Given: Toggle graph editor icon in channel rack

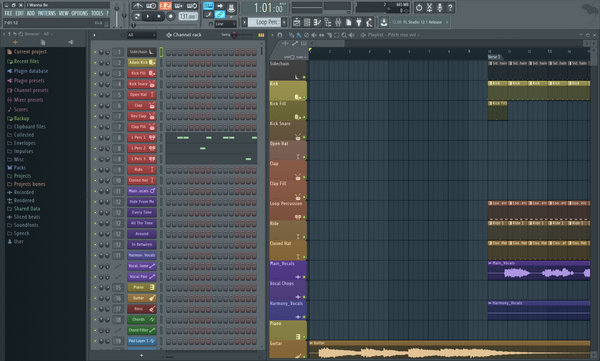Looking at the screenshot, I should pos(261,35).
